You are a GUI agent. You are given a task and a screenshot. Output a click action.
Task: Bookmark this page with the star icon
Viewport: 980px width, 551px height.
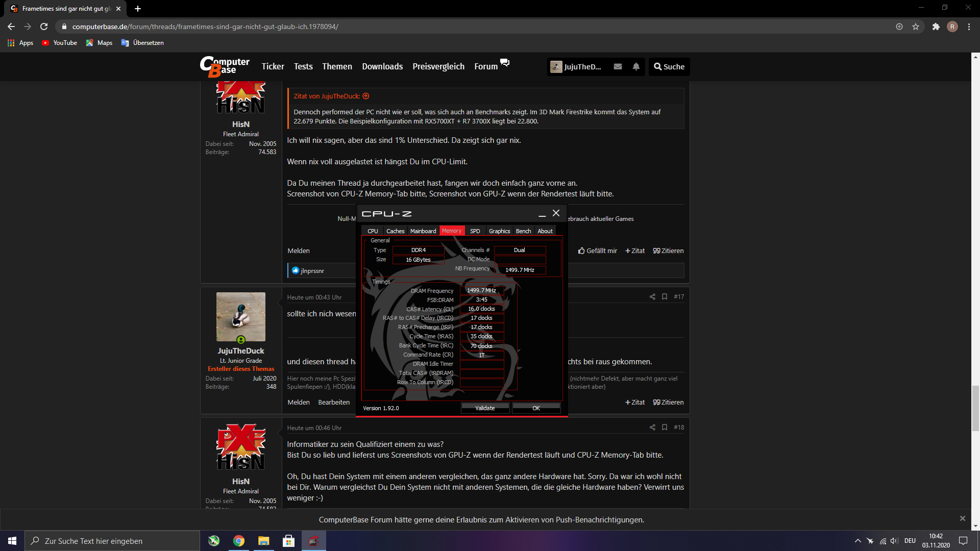coord(916,27)
